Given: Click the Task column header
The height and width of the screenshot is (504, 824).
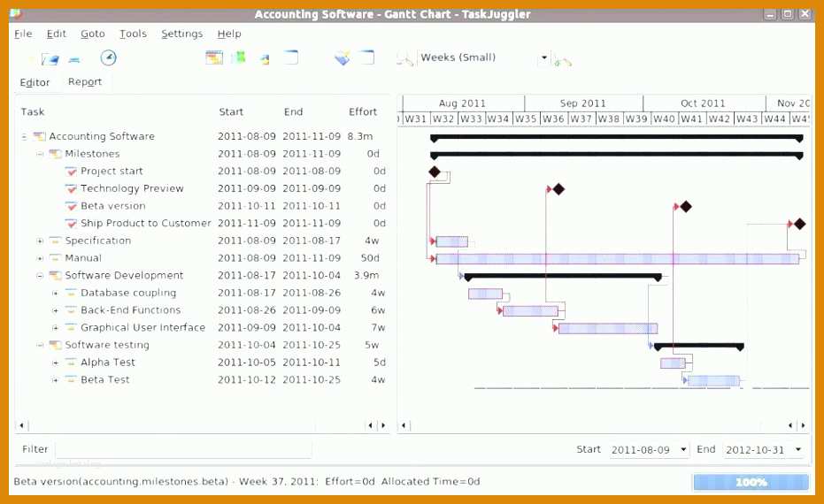Looking at the screenshot, I should (x=33, y=111).
